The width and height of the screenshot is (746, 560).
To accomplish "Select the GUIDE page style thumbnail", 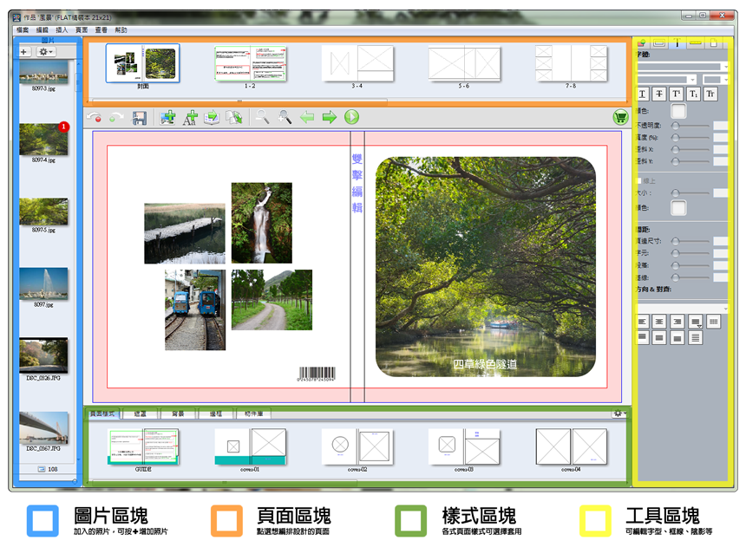I will (143, 446).
